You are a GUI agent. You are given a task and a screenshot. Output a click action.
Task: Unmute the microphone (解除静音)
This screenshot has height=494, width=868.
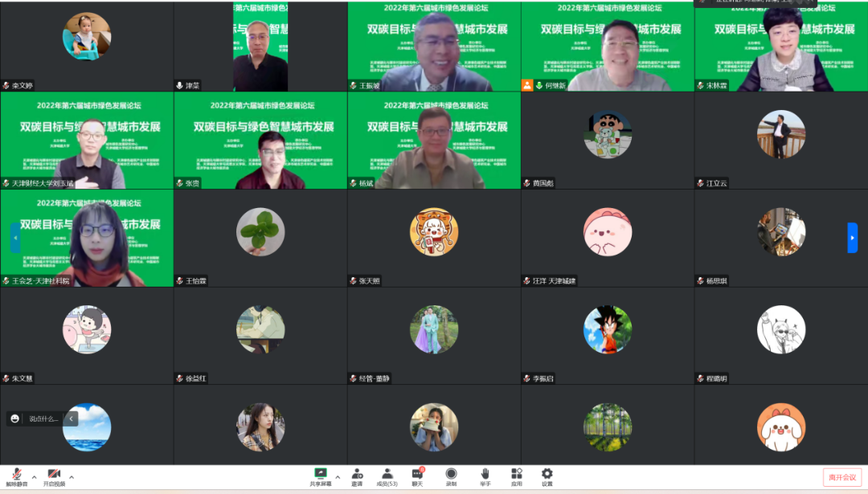point(16,475)
